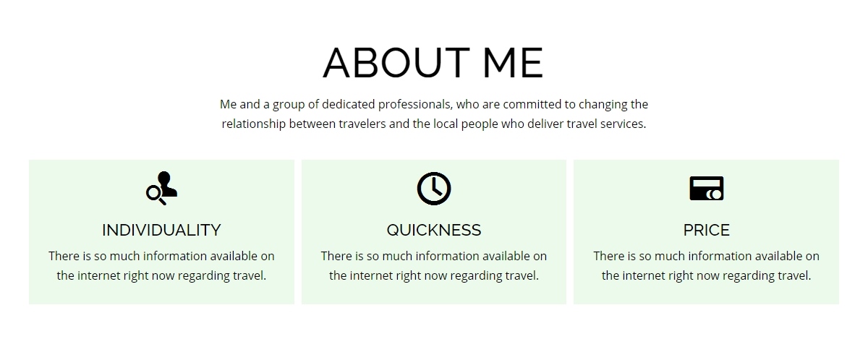
Task: Select the QUICKNESS heading
Action: 434,230
